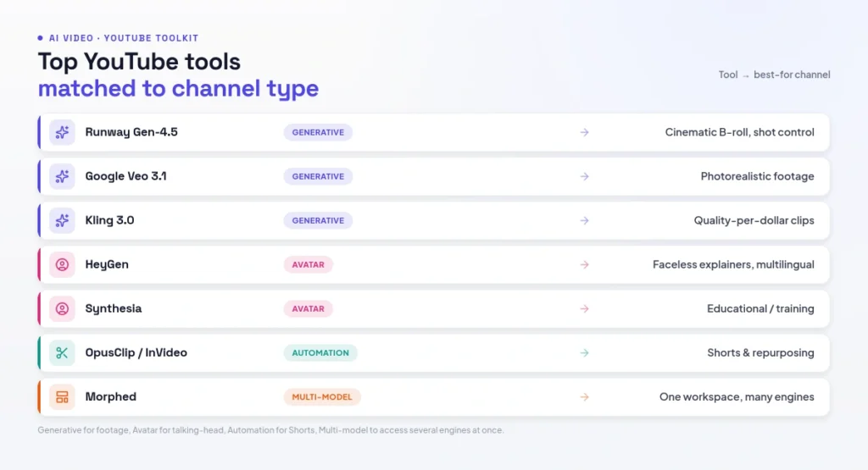
Task: Click 'Faceless explainers, multilingual' text
Action: (x=733, y=264)
